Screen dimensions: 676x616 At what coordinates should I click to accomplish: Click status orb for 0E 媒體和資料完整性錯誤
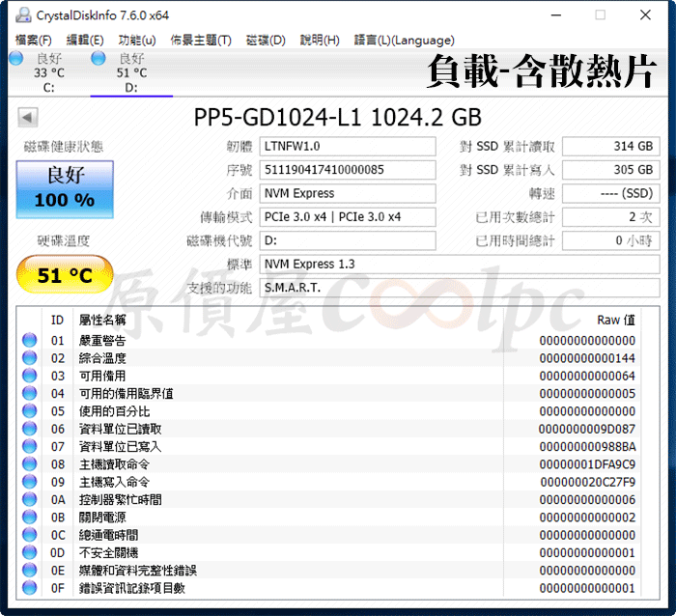pos(30,570)
